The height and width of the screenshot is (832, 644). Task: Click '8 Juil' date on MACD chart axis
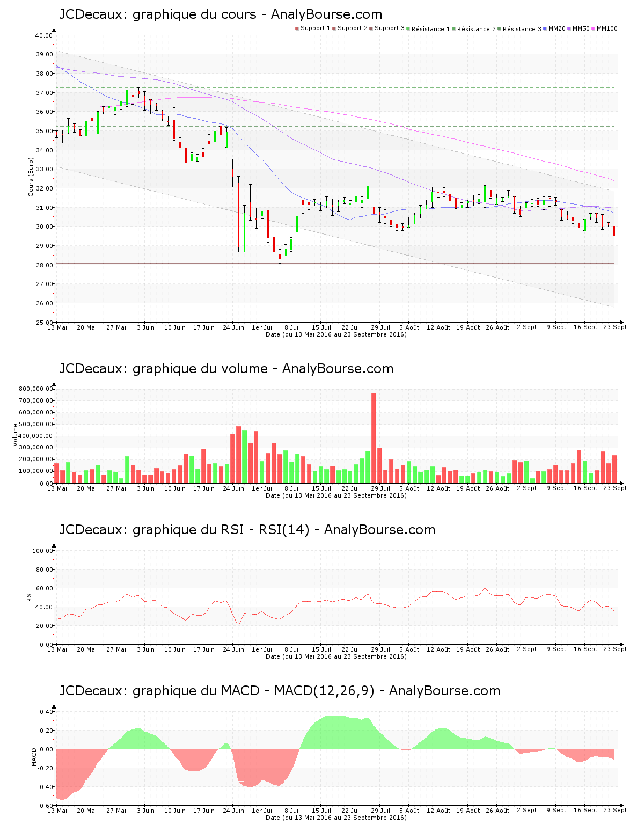tap(292, 811)
